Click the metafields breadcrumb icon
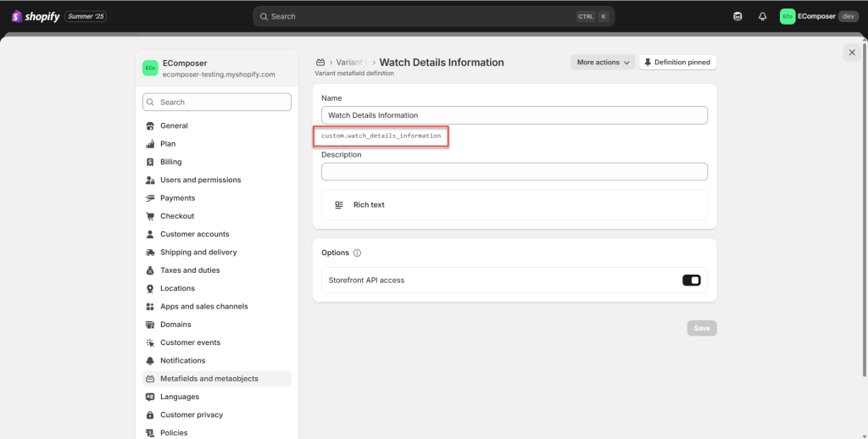Image resolution: width=868 pixels, height=439 pixels. pos(320,63)
